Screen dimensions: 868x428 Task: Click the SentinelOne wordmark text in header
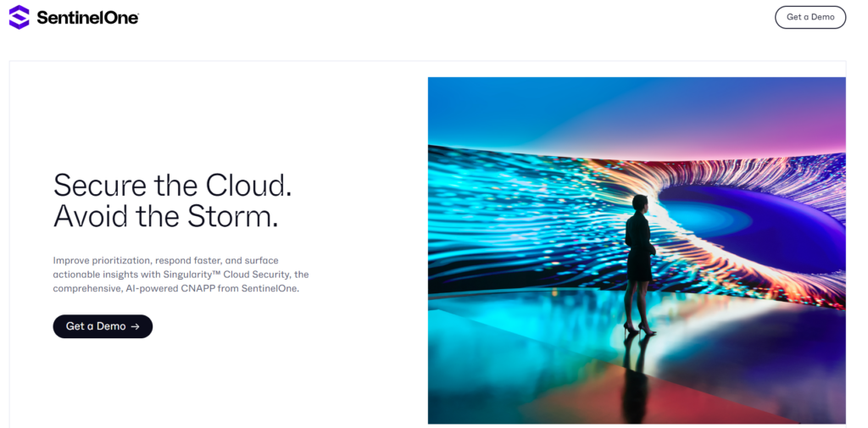[87, 18]
